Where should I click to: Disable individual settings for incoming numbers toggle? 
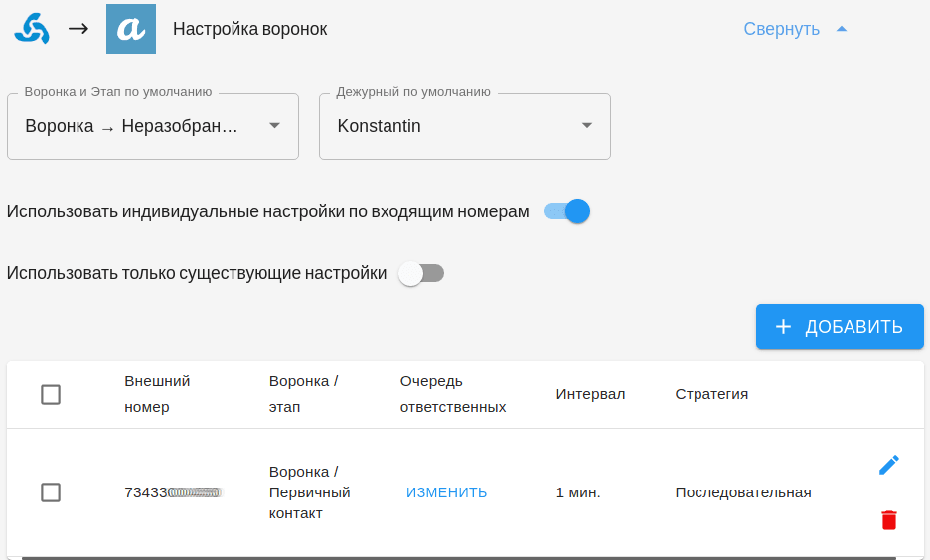coord(567,210)
